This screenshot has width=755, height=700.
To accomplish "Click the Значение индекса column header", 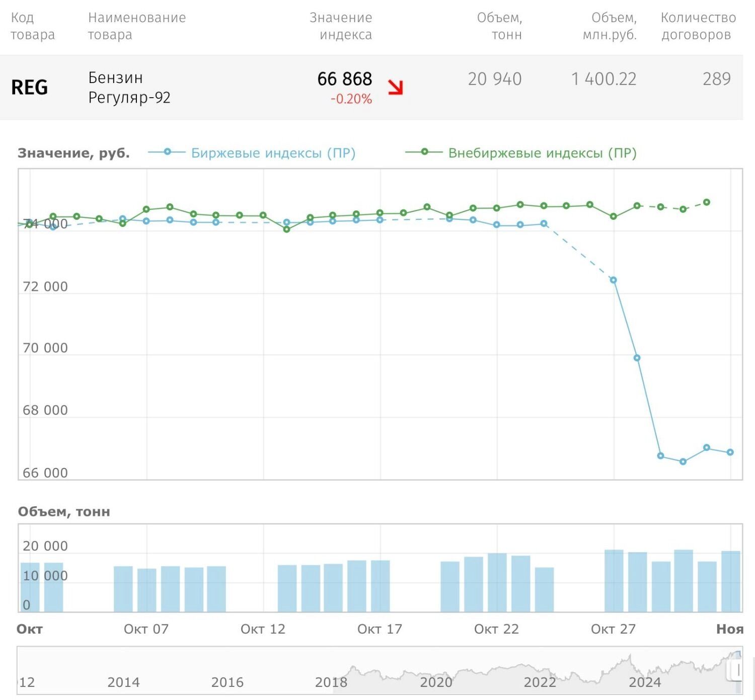I will click(341, 26).
